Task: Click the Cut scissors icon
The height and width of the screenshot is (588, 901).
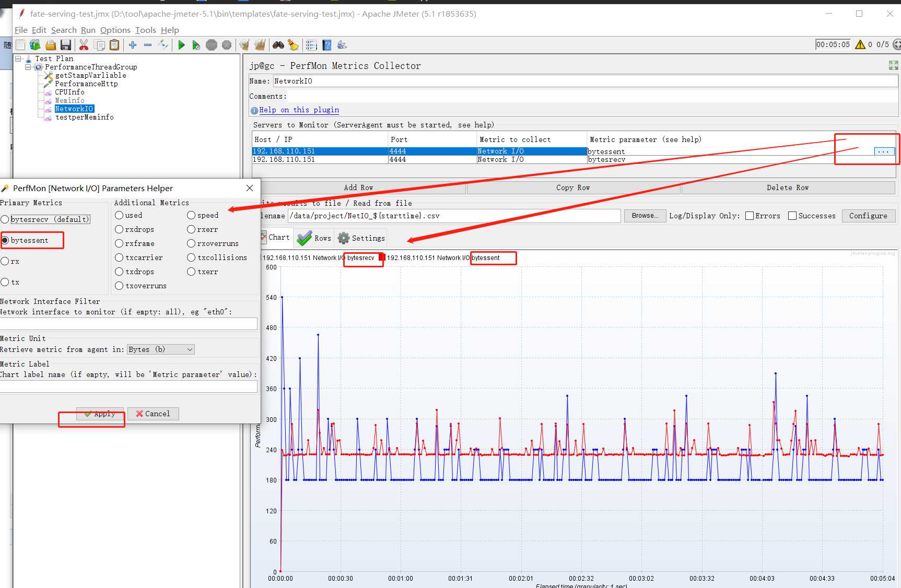Action: 84,45
